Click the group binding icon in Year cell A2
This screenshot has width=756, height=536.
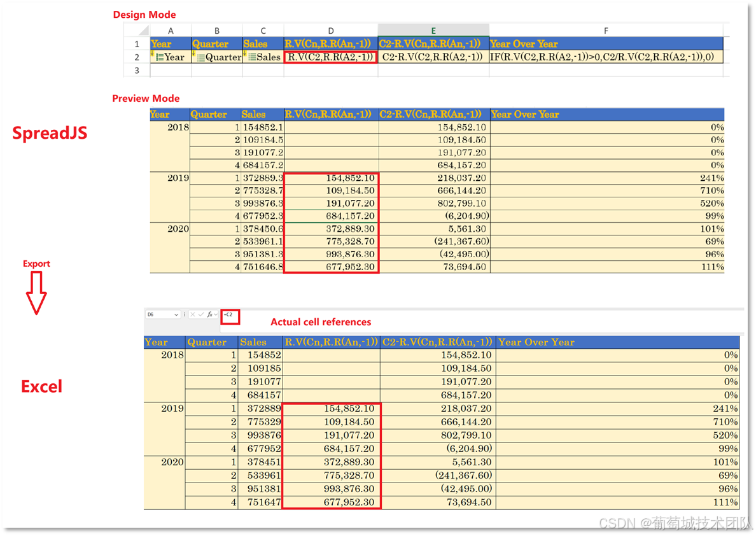coord(159,57)
